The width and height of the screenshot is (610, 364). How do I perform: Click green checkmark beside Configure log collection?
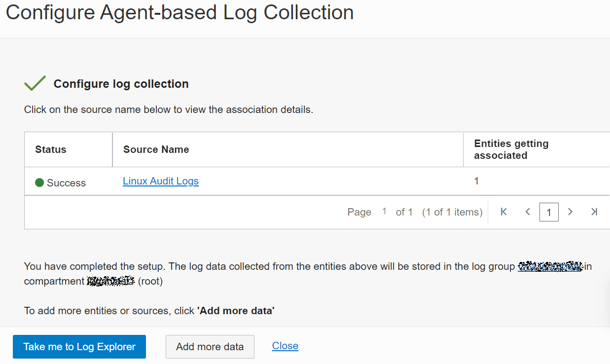click(35, 84)
